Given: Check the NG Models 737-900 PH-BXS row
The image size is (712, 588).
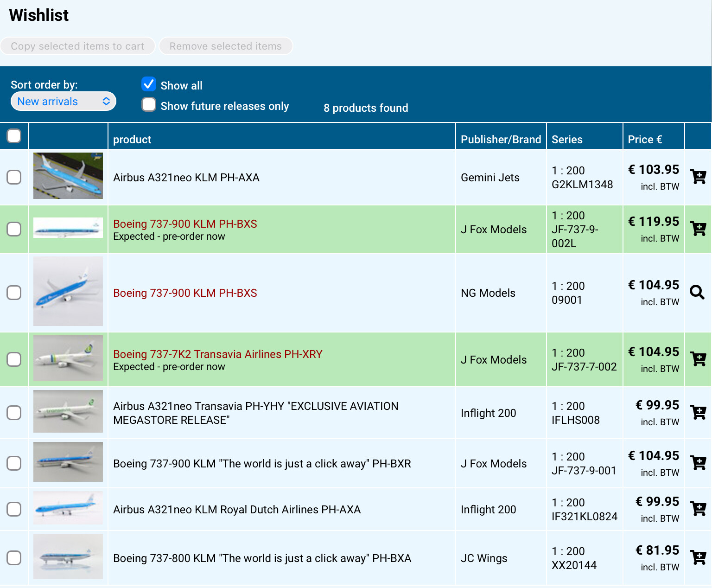Looking at the screenshot, I should point(14,293).
